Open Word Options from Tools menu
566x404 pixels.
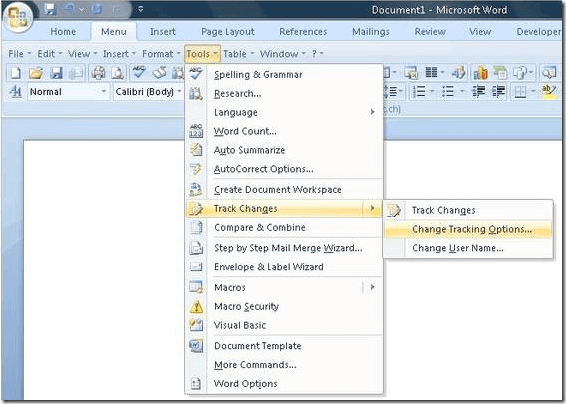284,383
